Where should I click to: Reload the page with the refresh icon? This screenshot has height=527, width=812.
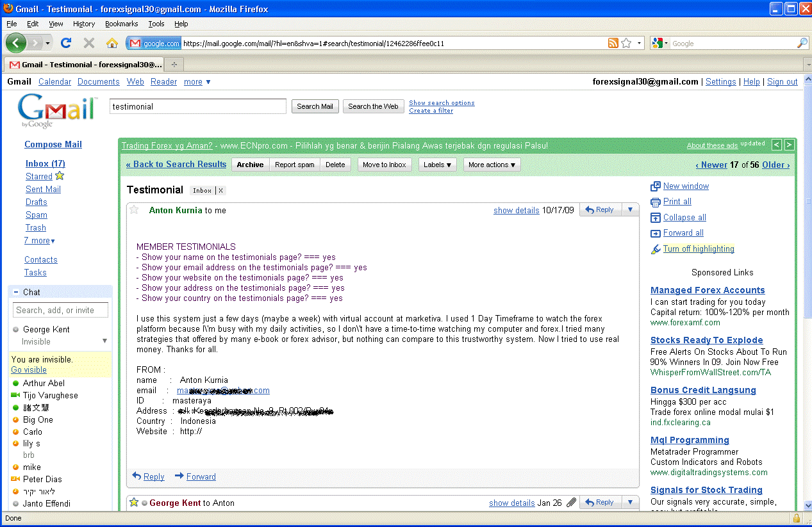click(65, 43)
